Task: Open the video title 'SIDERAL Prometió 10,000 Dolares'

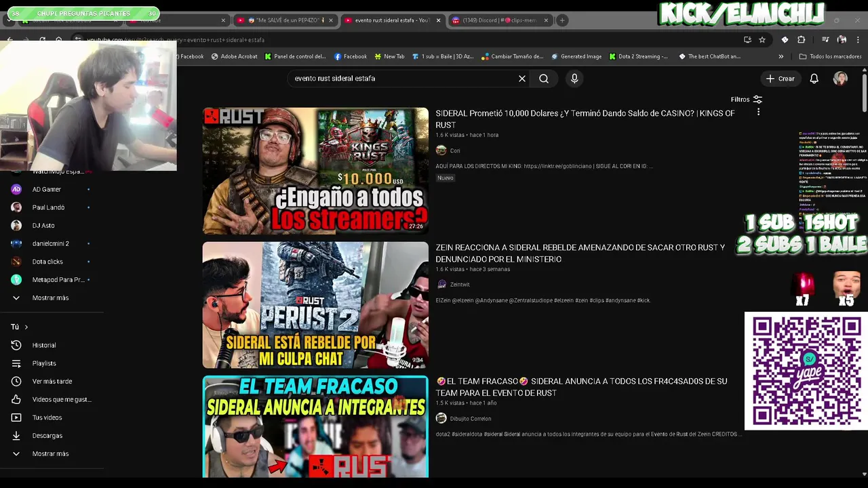Action: pos(585,119)
